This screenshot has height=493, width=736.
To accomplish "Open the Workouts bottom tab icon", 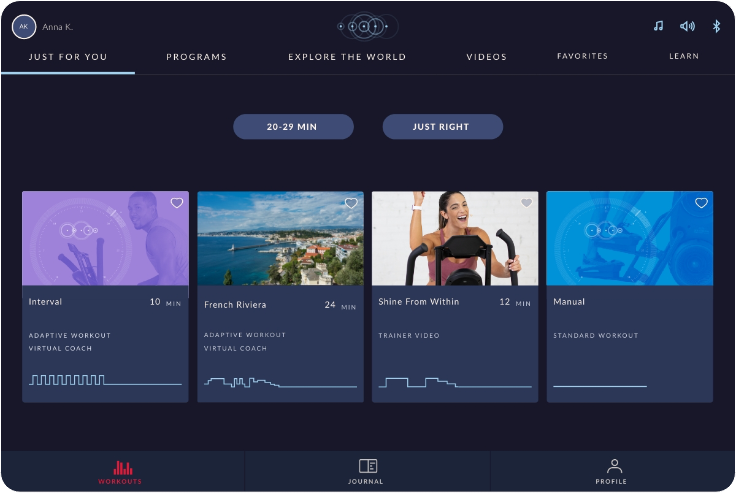I will click(x=123, y=468).
